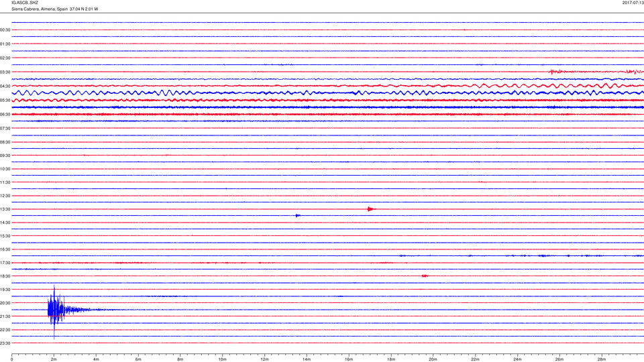Select the 16:30 time label
This screenshot has width=644, height=362.
pyautogui.click(x=5, y=249)
